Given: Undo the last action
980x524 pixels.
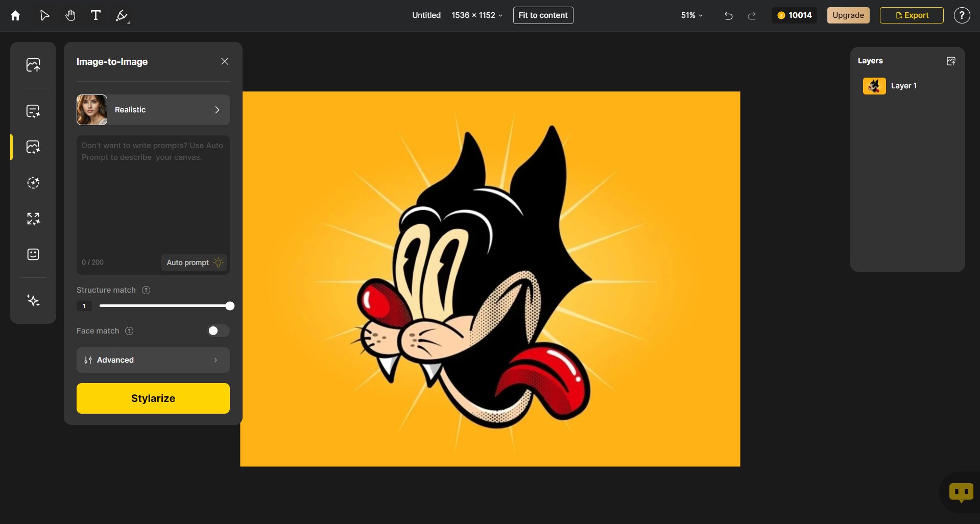Looking at the screenshot, I should [x=729, y=16].
